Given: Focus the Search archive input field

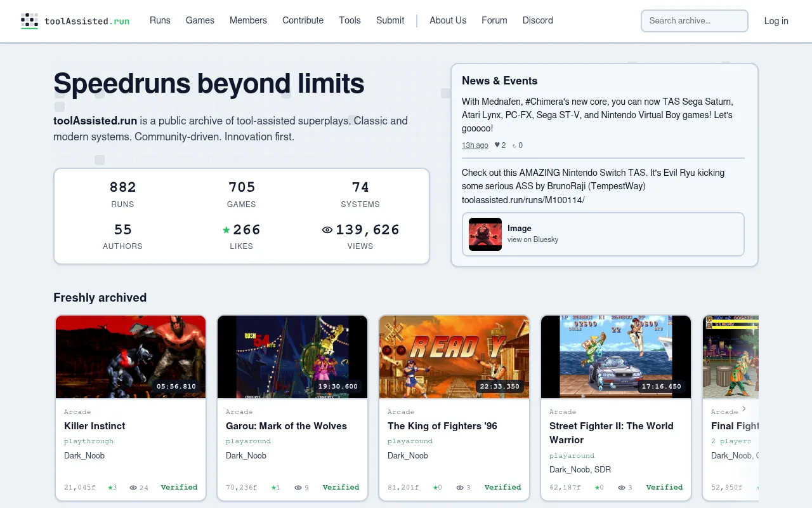Looking at the screenshot, I should tap(695, 21).
